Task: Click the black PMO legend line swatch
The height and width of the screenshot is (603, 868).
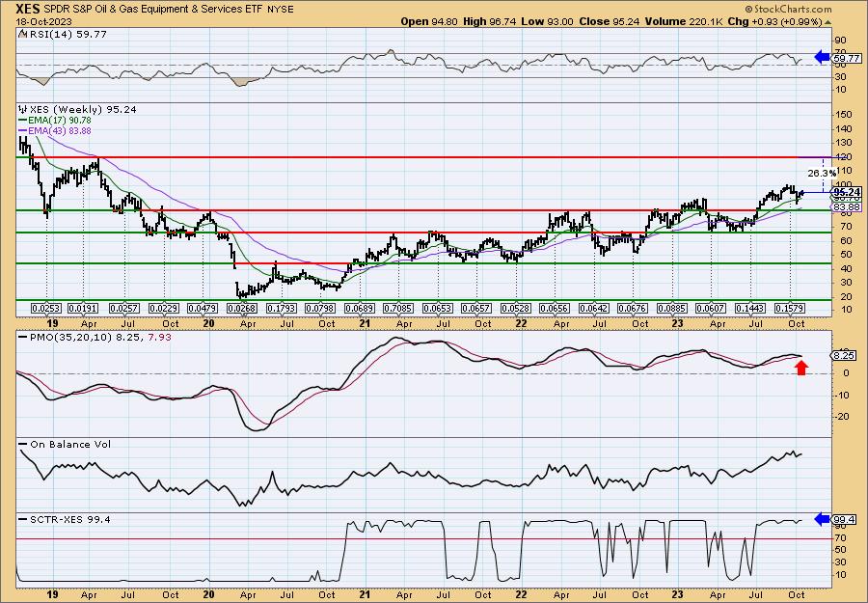Action: click(22, 336)
